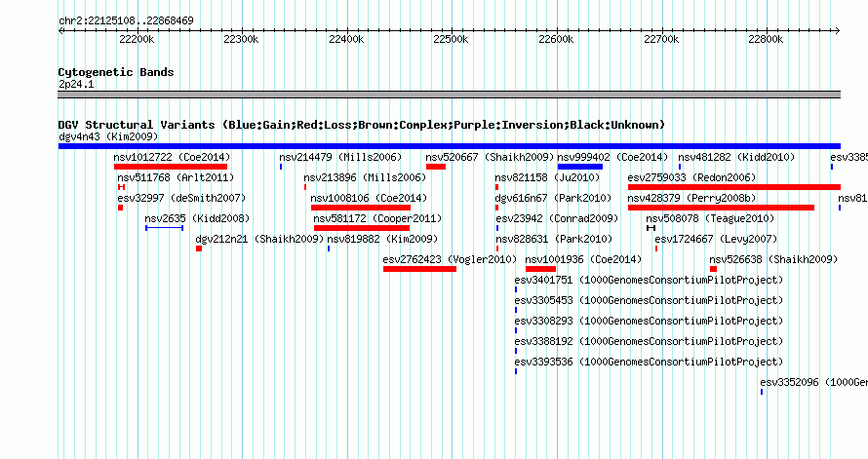This screenshot has width=868, height=459.
Task: Select the nsv1008106 (Coe2014) red bar
Action: click(361, 208)
